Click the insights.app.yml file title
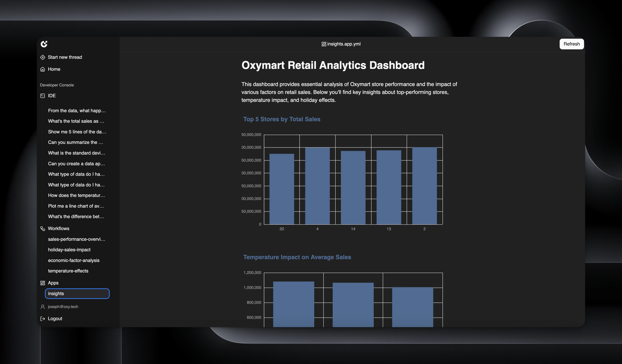The image size is (622, 364). tap(344, 44)
